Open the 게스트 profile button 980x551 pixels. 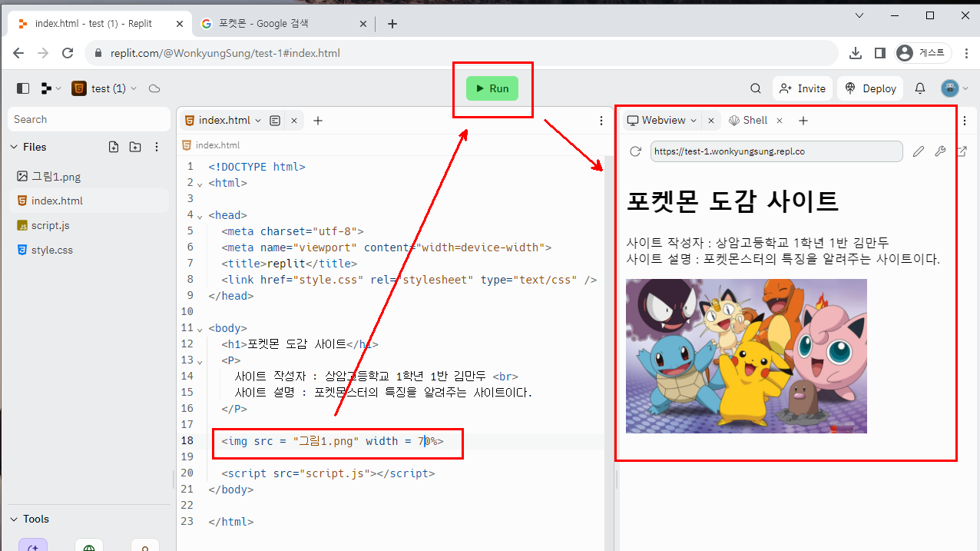pyautogui.click(x=923, y=53)
